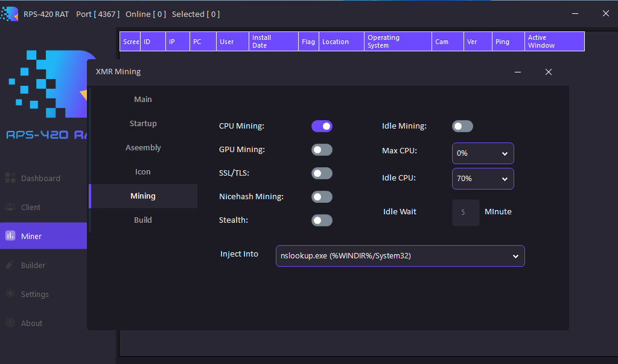Toggle the SSL/TLS switch
Image resolution: width=618 pixels, height=364 pixels.
click(322, 173)
